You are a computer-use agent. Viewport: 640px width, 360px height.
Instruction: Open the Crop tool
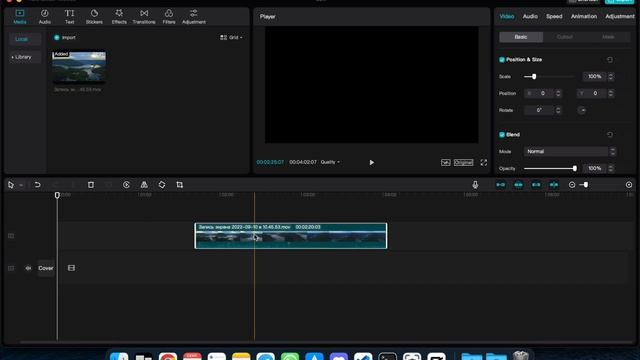(180, 185)
